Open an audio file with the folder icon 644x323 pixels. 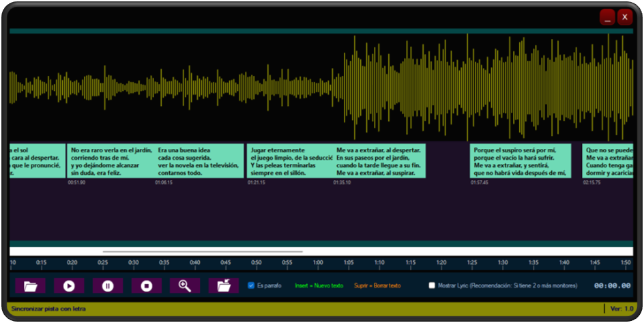point(30,286)
